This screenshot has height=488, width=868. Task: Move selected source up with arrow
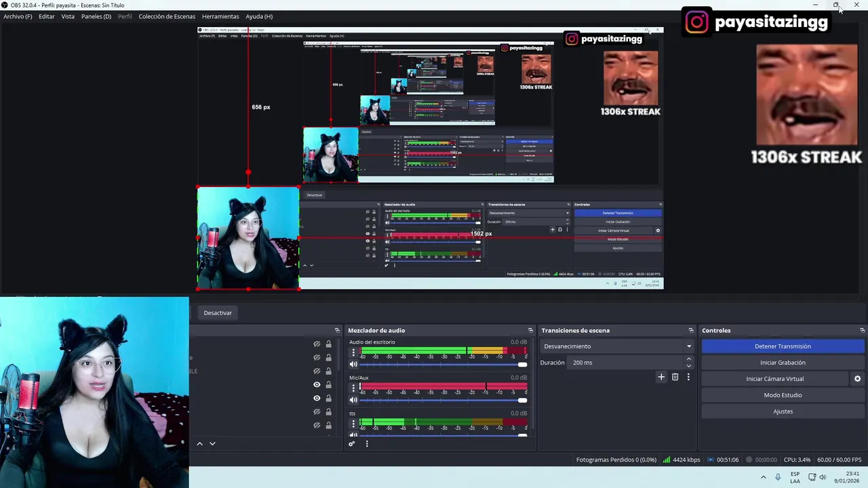click(x=199, y=443)
